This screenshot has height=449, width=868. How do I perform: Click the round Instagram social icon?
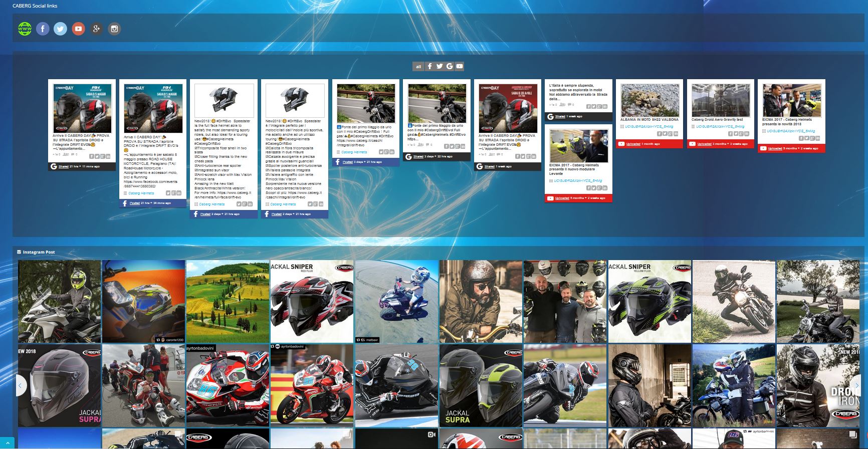114,29
